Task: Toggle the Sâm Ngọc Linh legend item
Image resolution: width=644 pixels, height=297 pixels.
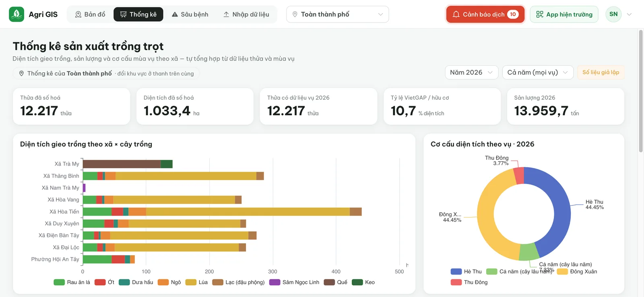Action: click(x=294, y=282)
